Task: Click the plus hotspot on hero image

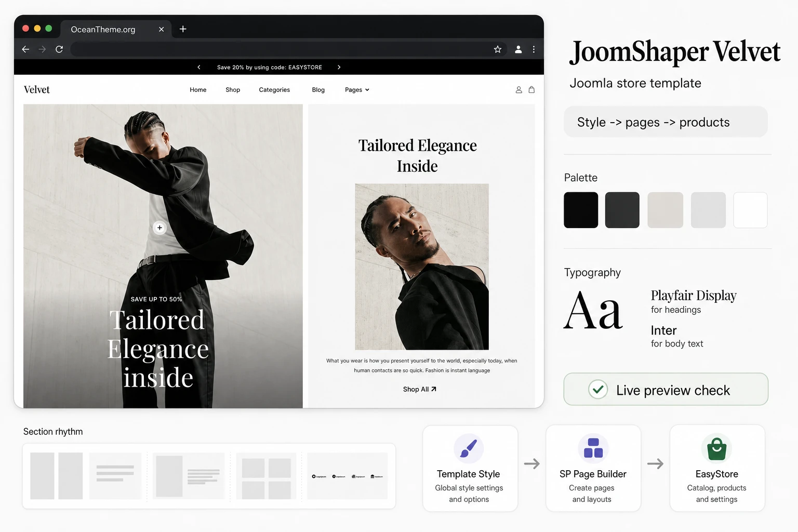Action: [159, 228]
